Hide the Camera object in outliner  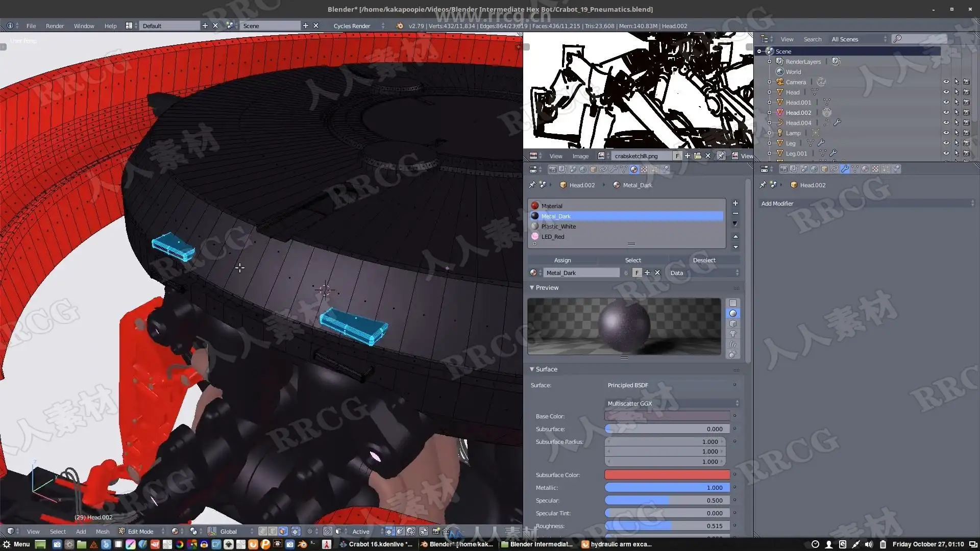(946, 82)
